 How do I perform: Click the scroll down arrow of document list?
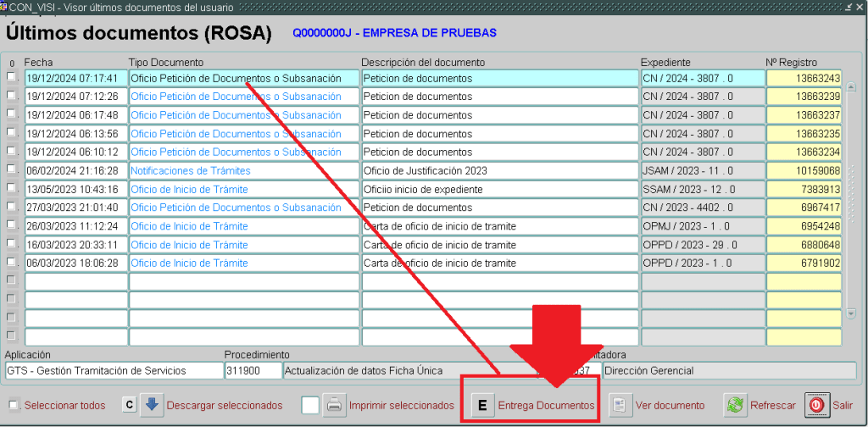(851, 313)
